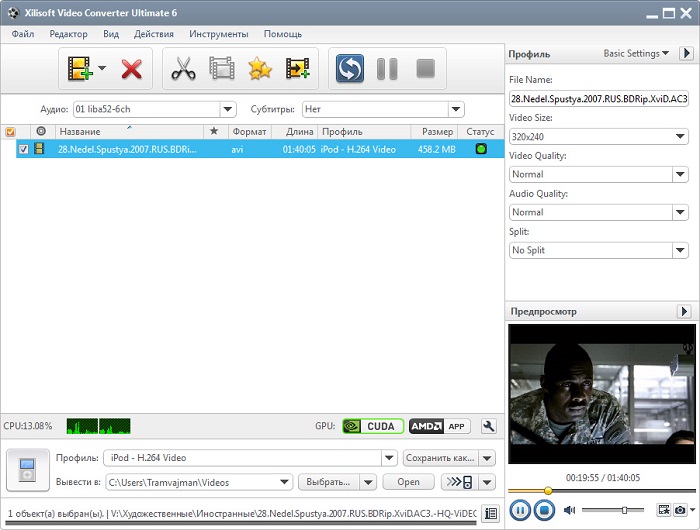
Task: Open the transfer-to-device dropdown arrow
Action: click(x=487, y=482)
